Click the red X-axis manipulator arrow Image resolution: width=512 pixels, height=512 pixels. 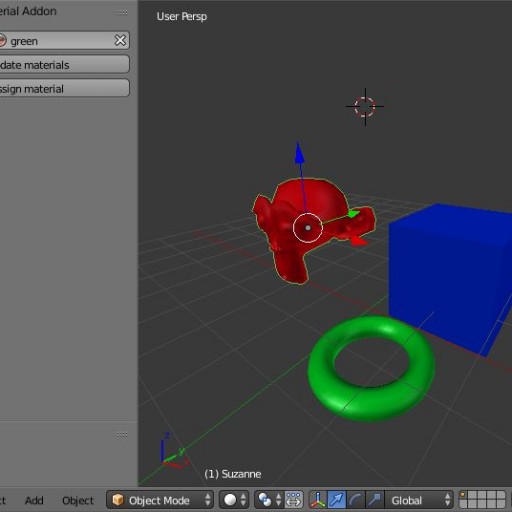359,241
